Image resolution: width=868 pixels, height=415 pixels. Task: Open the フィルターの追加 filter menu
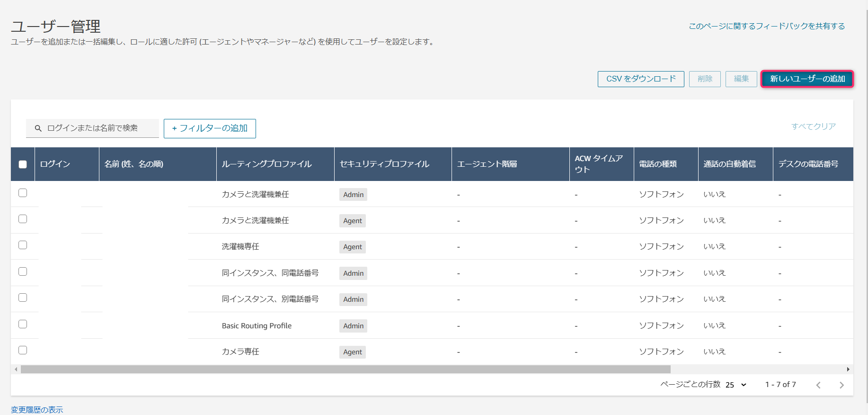(210, 128)
